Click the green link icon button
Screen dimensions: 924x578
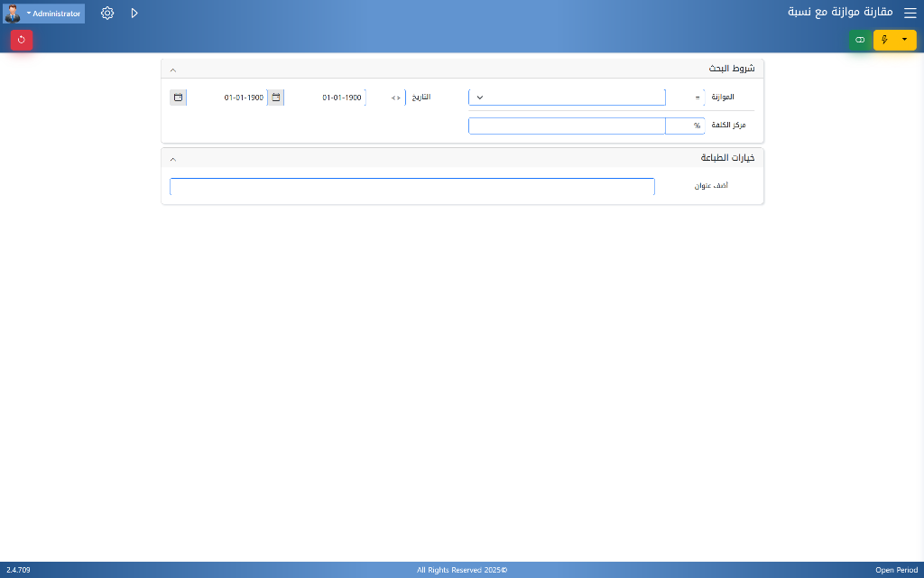(860, 40)
